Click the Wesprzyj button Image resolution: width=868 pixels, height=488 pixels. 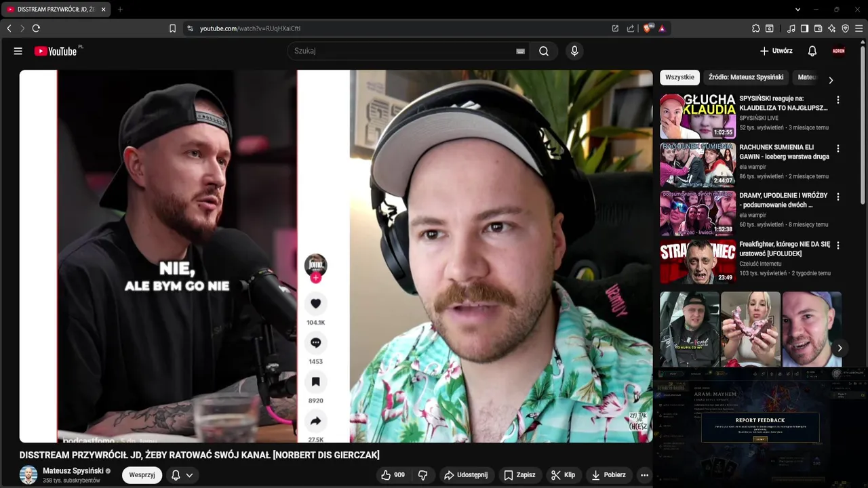click(142, 475)
